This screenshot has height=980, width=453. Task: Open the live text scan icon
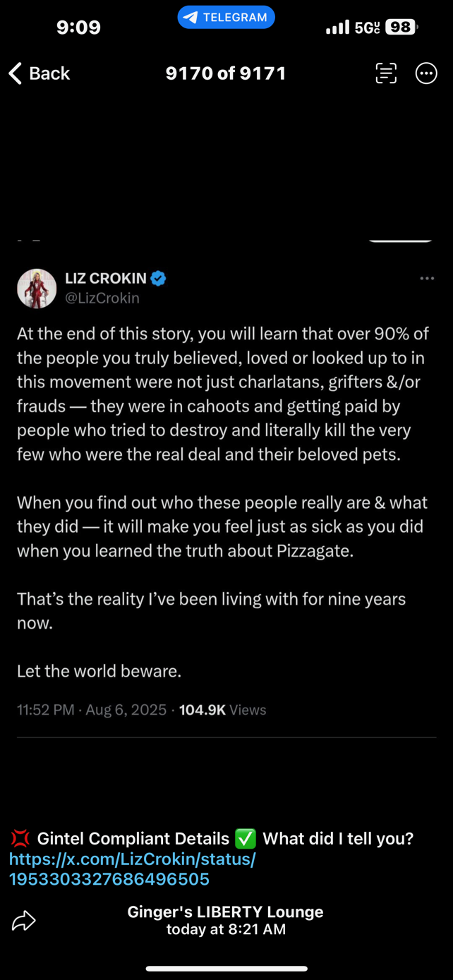386,73
